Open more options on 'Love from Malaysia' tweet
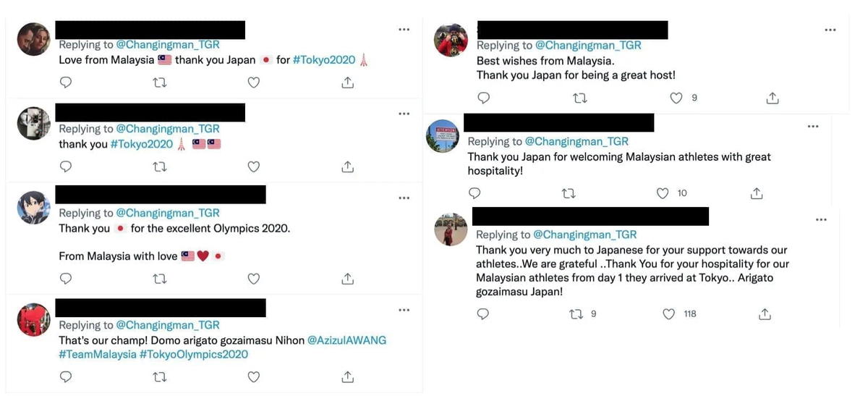This screenshot has height=396, width=868. coord(404,30)
